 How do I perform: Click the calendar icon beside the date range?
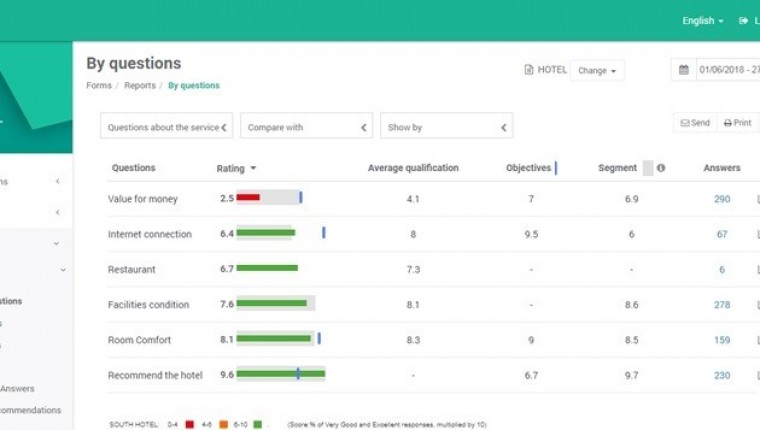tap(684, 70)
